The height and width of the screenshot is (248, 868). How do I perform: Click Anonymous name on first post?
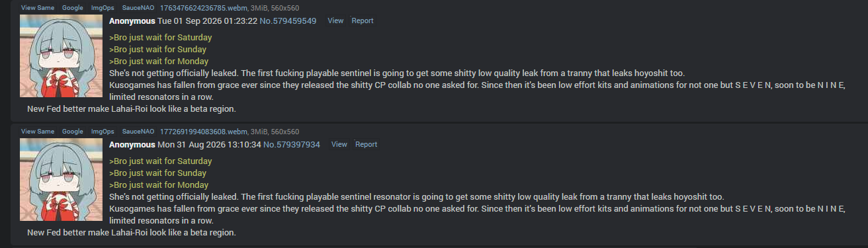click(132, 21)
